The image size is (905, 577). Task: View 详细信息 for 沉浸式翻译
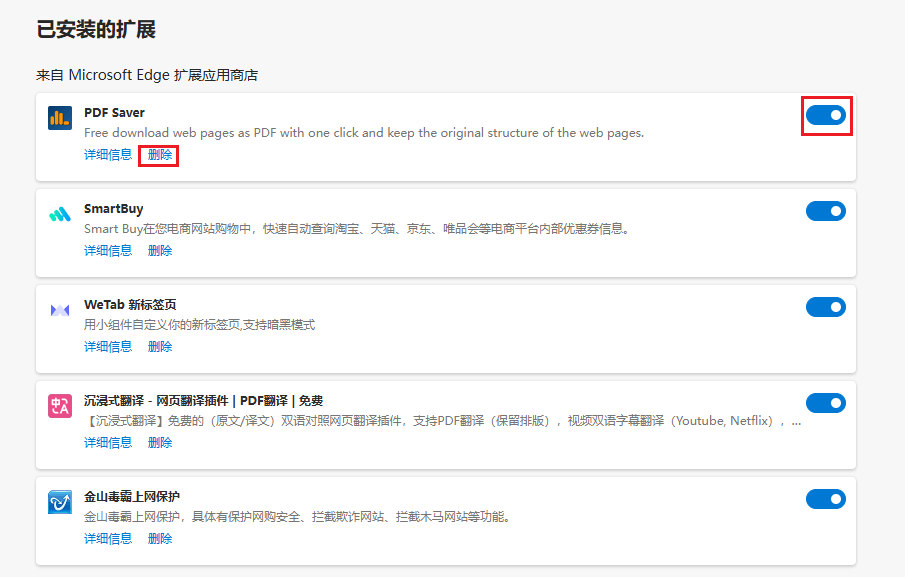click(107, 442)
